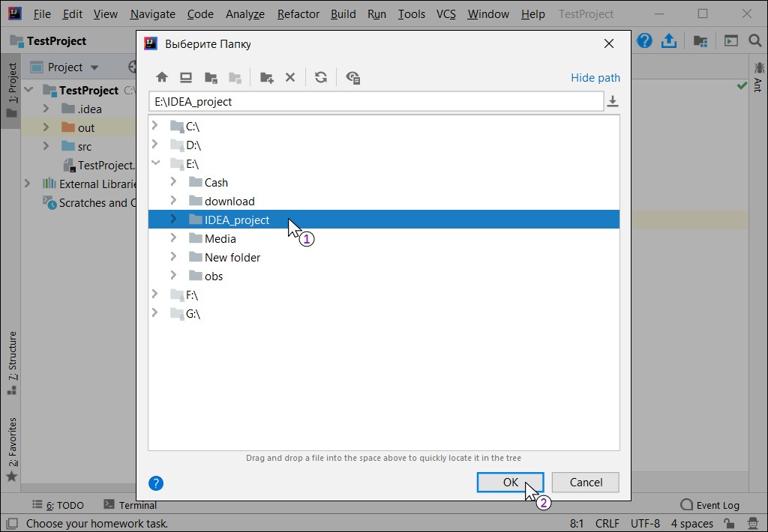Go to the Home directory icon

(x=162, y=77)
